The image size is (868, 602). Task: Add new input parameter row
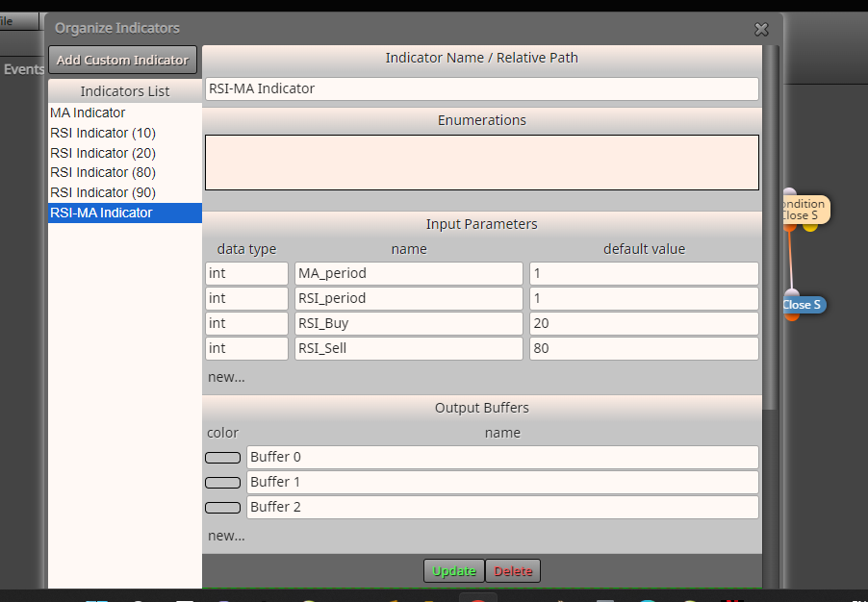pos(226,377)
